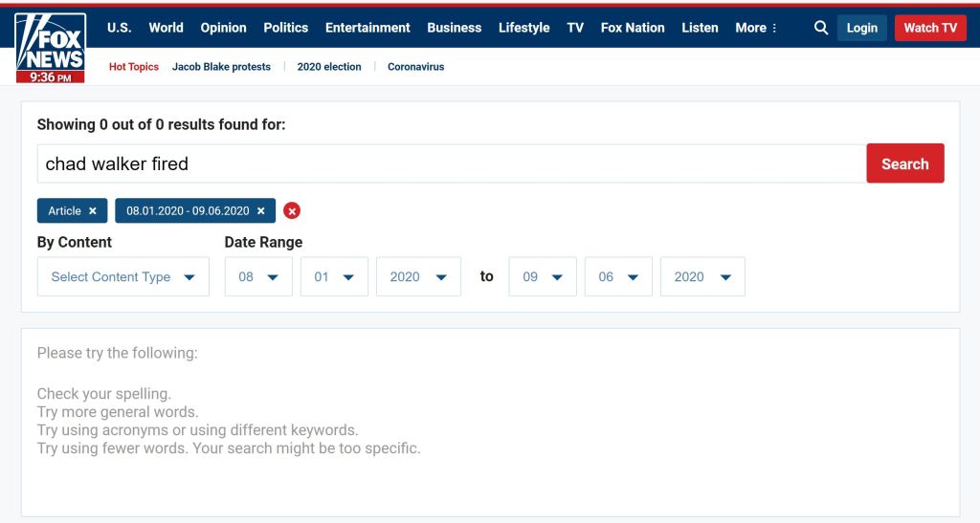
Task: Expand the end month 09 dropdown
Action: (x=543, y=276)
